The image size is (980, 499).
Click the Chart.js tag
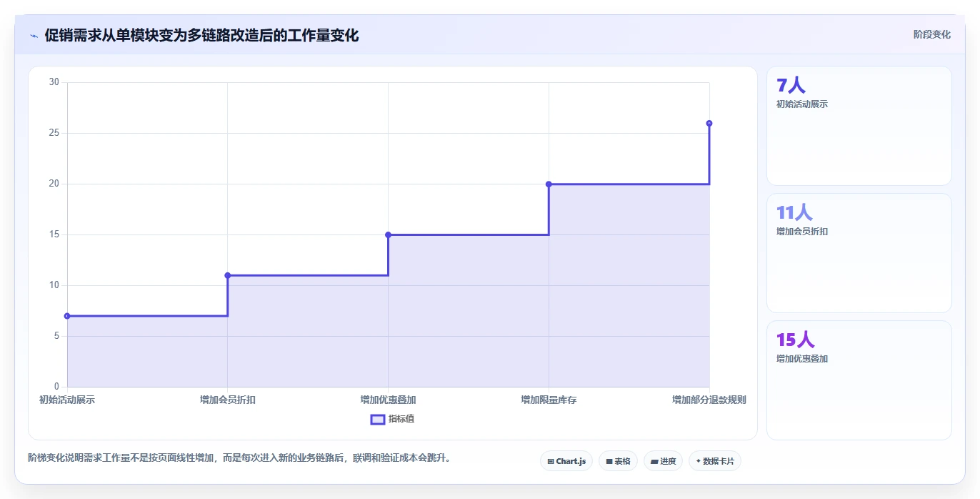coord(566,461)
